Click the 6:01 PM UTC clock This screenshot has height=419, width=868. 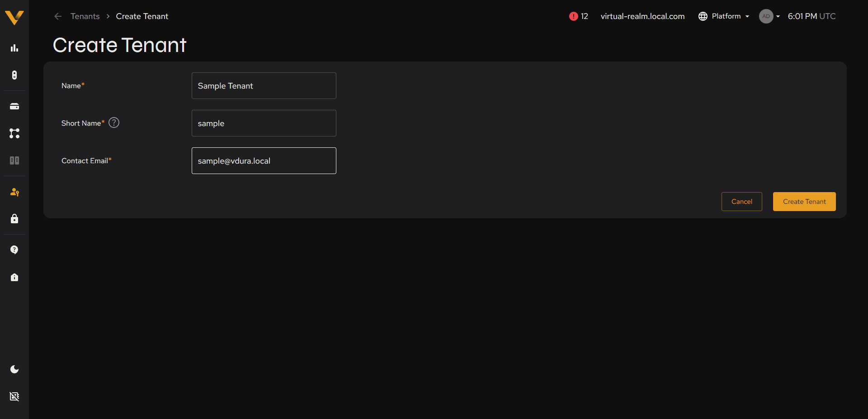(x=811, y=16)
